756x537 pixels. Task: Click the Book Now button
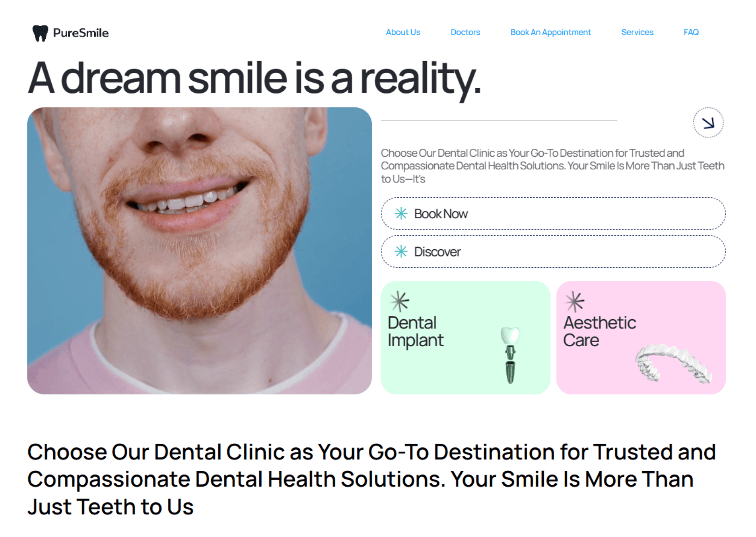pos(553,214)
